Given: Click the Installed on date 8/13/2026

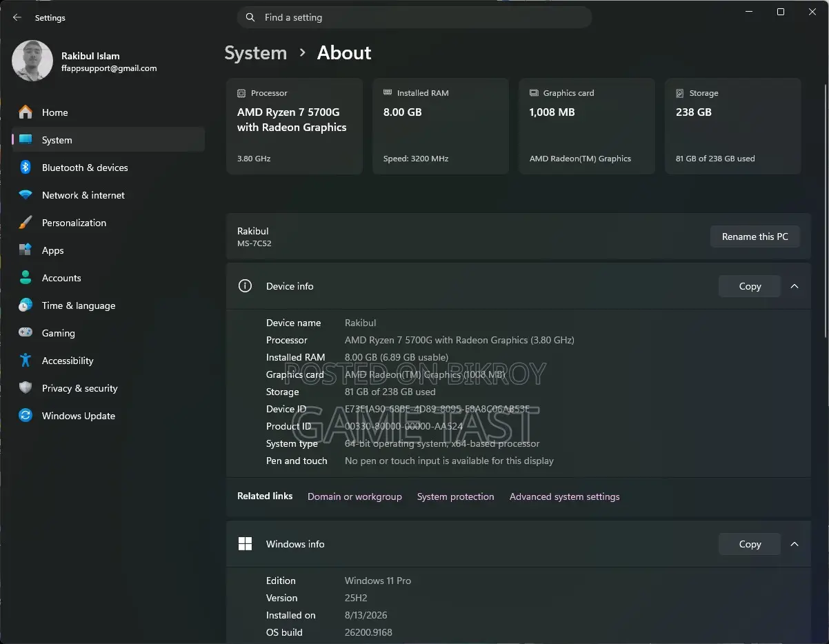Looking at the screenshot, I should pyautogui.click(x=366, y=615).
